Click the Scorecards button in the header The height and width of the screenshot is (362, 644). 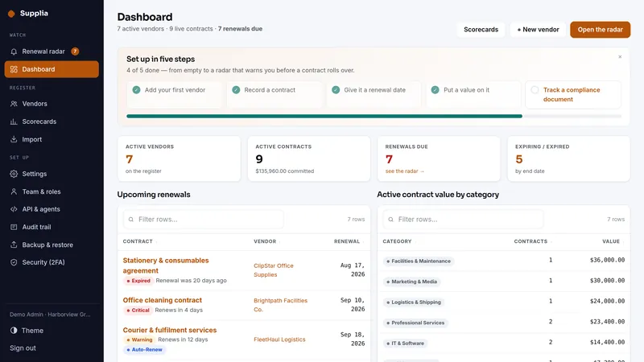click(481, 30)
